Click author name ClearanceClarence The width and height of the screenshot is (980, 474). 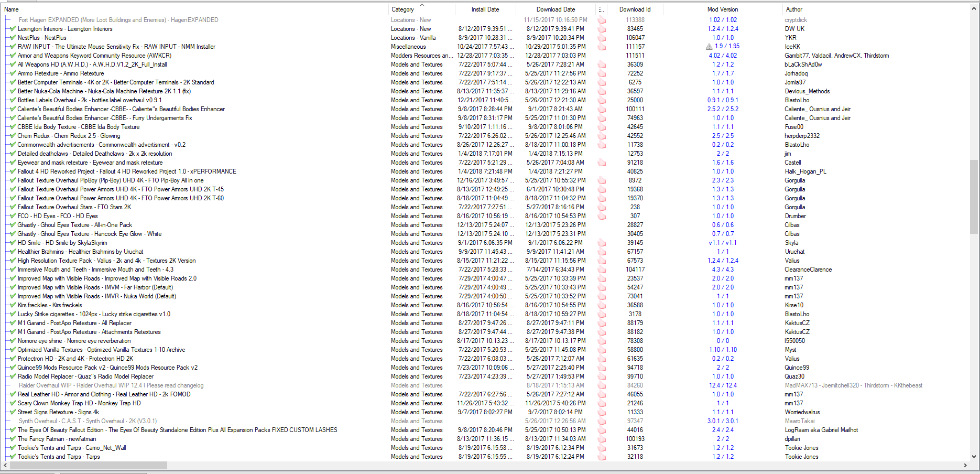pos(808,270)
